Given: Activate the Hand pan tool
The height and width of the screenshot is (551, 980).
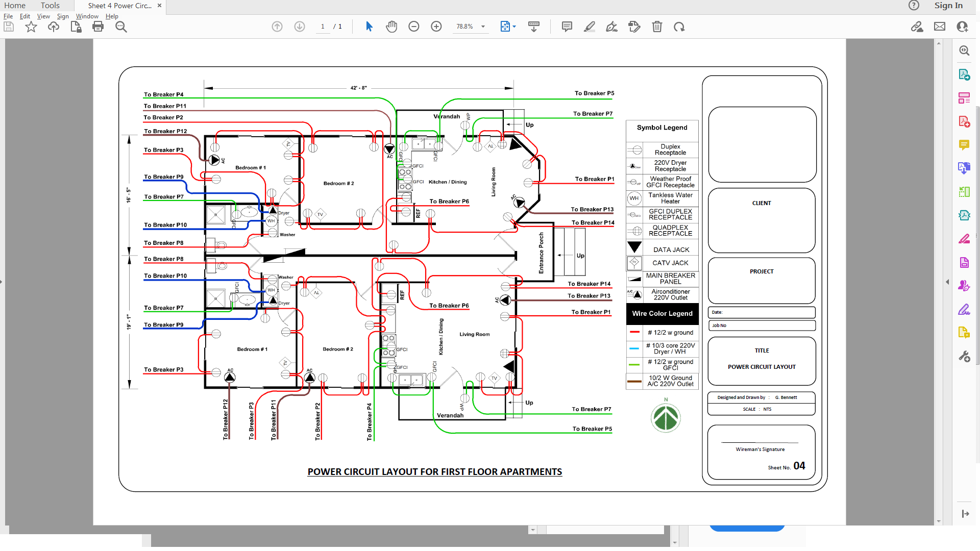Looking at the screenshot, I should tap(391, 27).
